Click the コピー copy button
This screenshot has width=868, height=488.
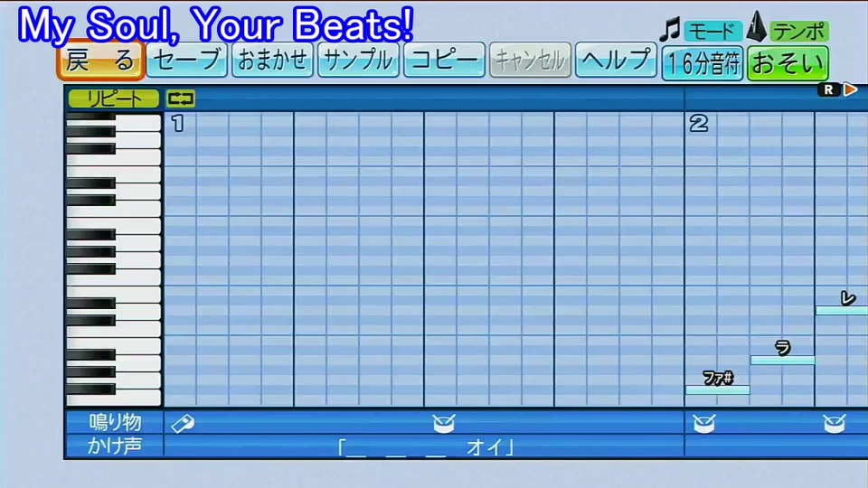point(444,60)
